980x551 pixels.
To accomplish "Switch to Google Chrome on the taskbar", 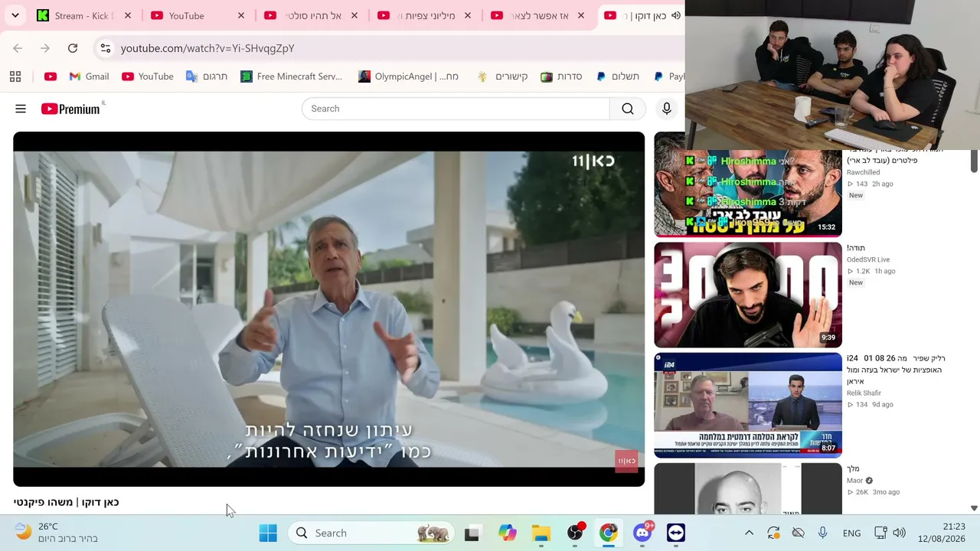I will pyautogui.click(x=609, y=533).
